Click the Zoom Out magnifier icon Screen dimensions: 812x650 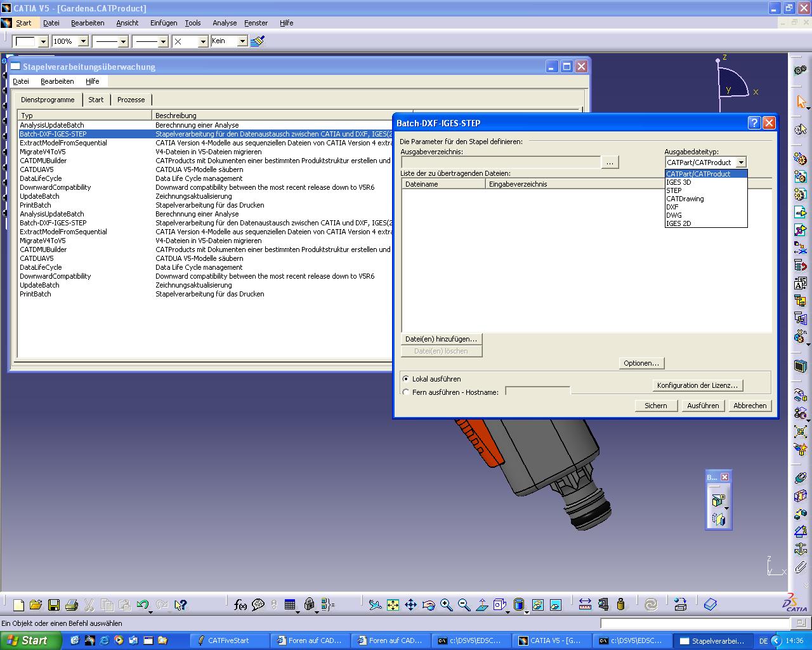[464, 605]
